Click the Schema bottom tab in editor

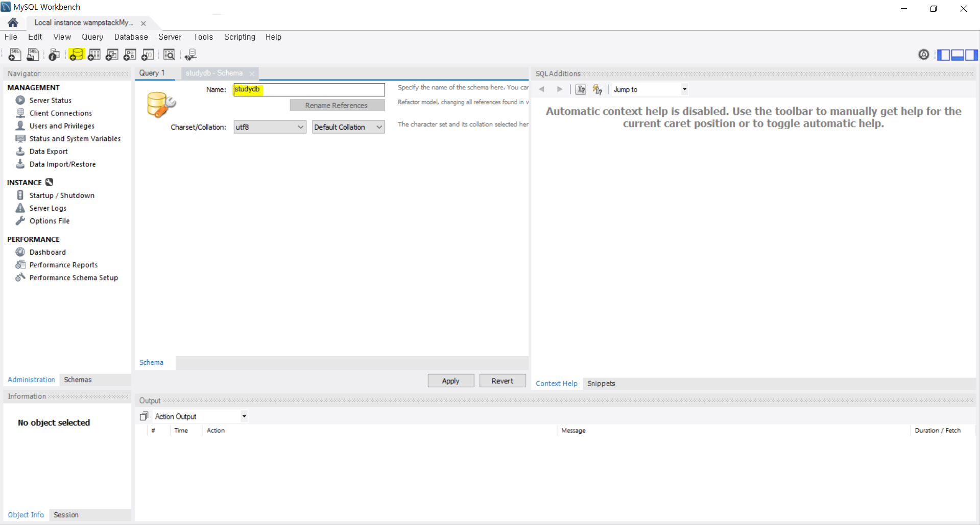(152, 362)
